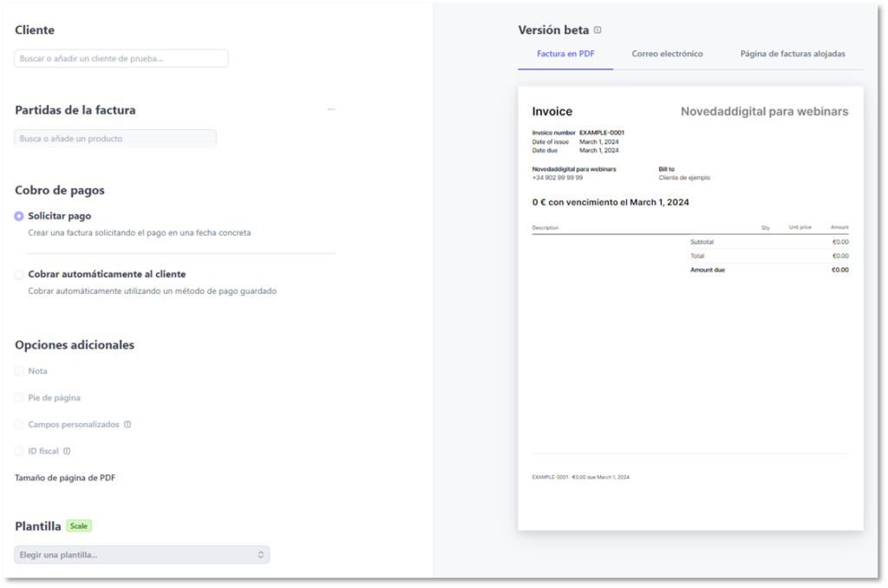Click the info icon beside ID fiscal
Viewport: 888px width, 588px height.
67,451
